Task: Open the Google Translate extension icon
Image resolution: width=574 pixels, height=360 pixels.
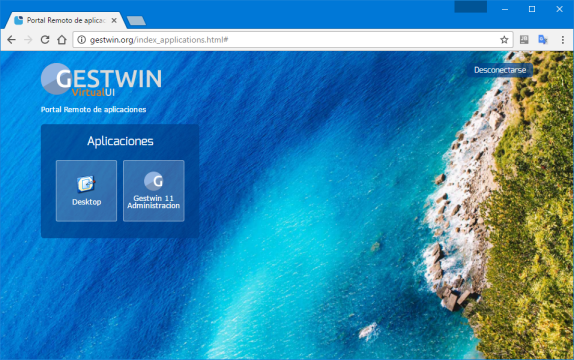Action: (x=543, y=40)
